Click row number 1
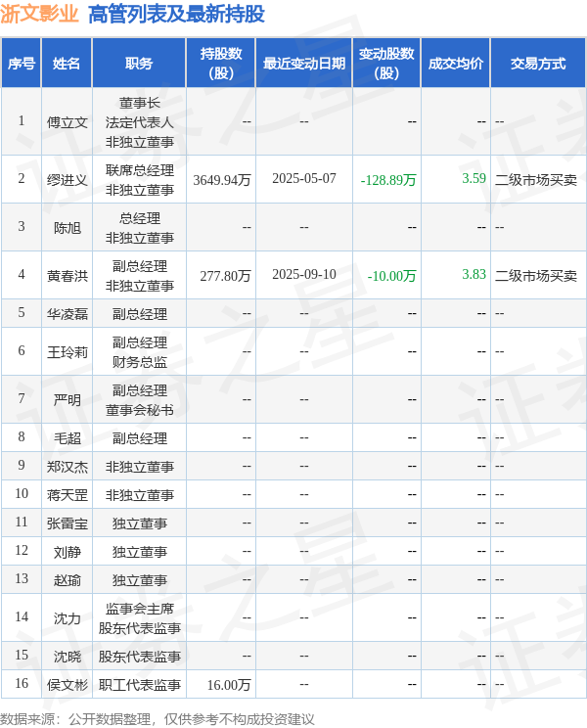The height and width of the screenshot is (728, 587). (x=22, y=120)
